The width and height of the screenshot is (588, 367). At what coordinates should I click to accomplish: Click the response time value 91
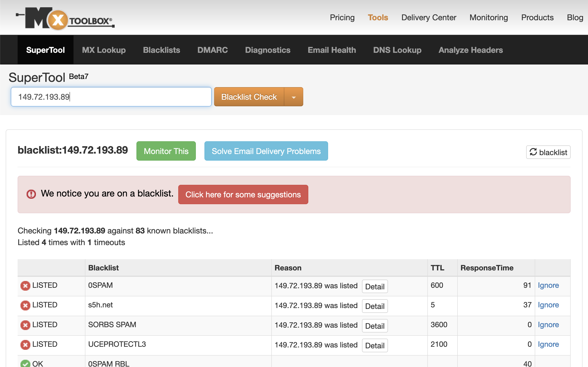pos(527,285)
